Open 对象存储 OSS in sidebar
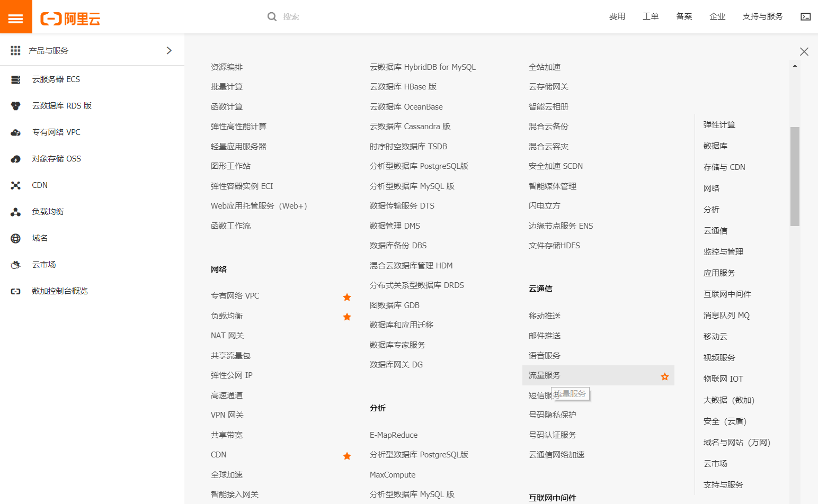The image size is (818, 504). 56,159
